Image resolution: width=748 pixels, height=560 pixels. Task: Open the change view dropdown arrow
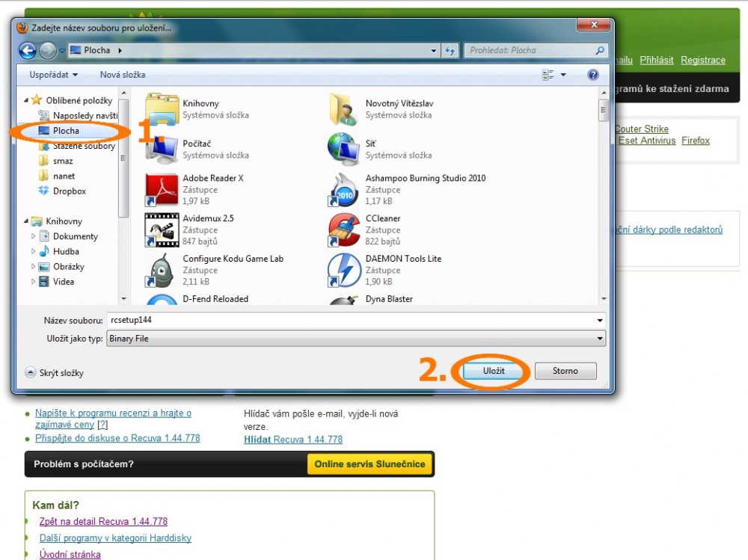point(563,75)
